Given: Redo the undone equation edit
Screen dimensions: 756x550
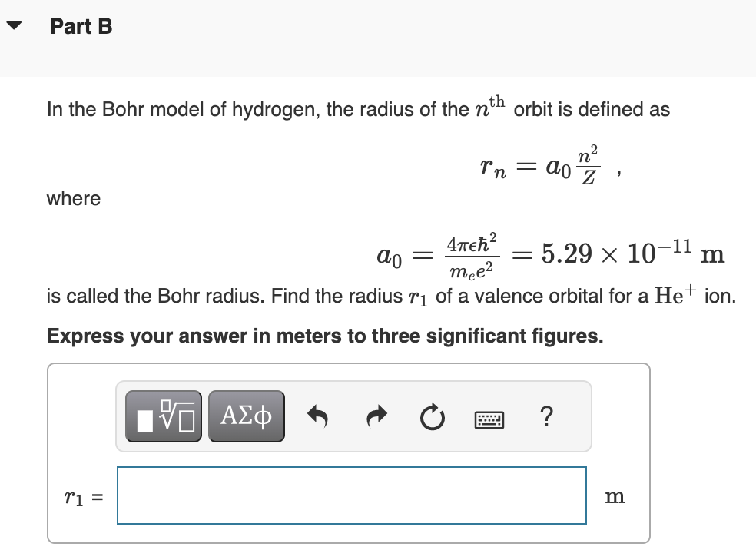Looking at the screenshot, I should 377,416.
